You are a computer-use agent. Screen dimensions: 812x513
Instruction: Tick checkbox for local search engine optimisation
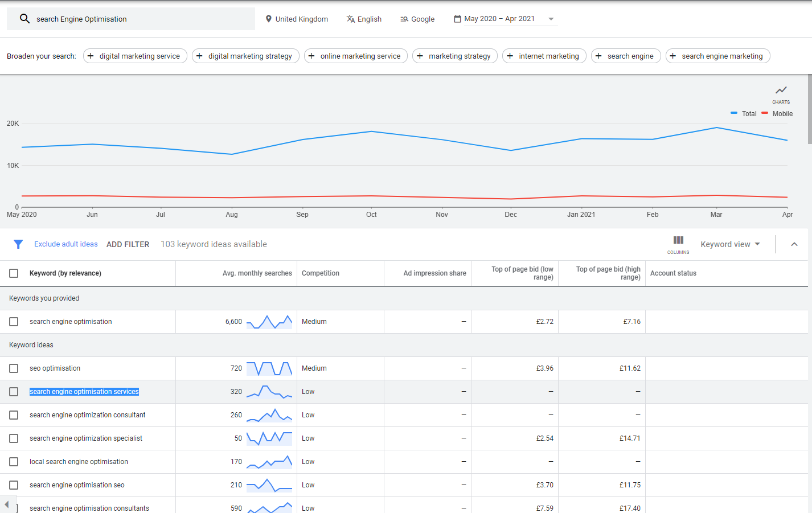pos(14,462)
